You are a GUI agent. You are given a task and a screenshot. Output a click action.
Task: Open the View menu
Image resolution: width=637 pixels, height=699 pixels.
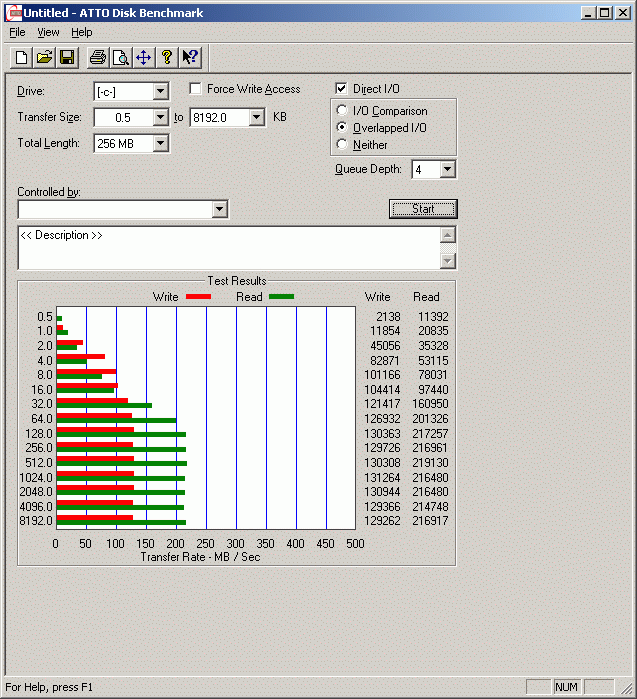[x=48, y=33]
